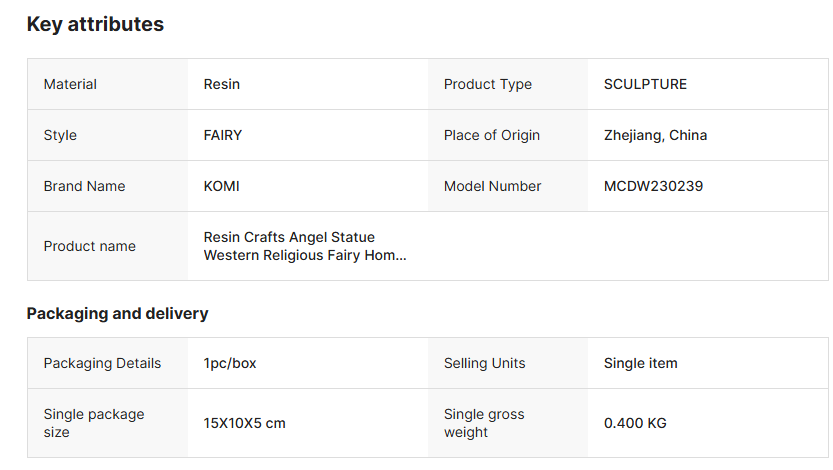This screenshot has height=470, width=833.
Task: Click the Style attribute label
Action: (x=60, y=135)
